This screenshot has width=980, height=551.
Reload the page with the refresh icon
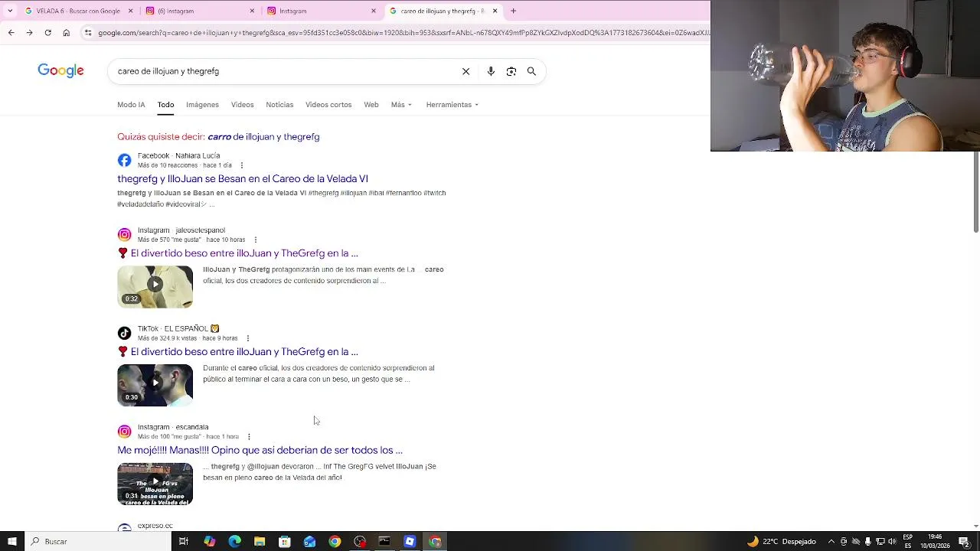(x=47, y=32)
